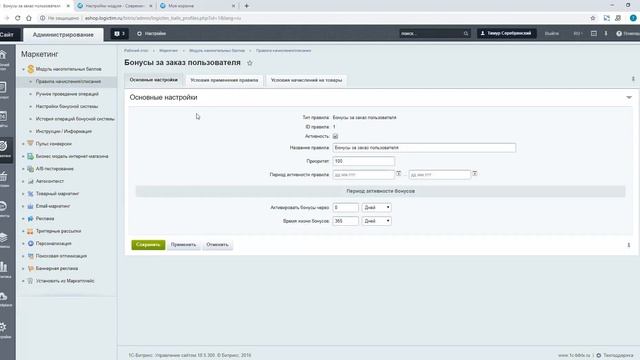Viewport: 640px width, 360px height.
Task: Switch to Моя корзина browser tab
Action: [x=198, y=6]
